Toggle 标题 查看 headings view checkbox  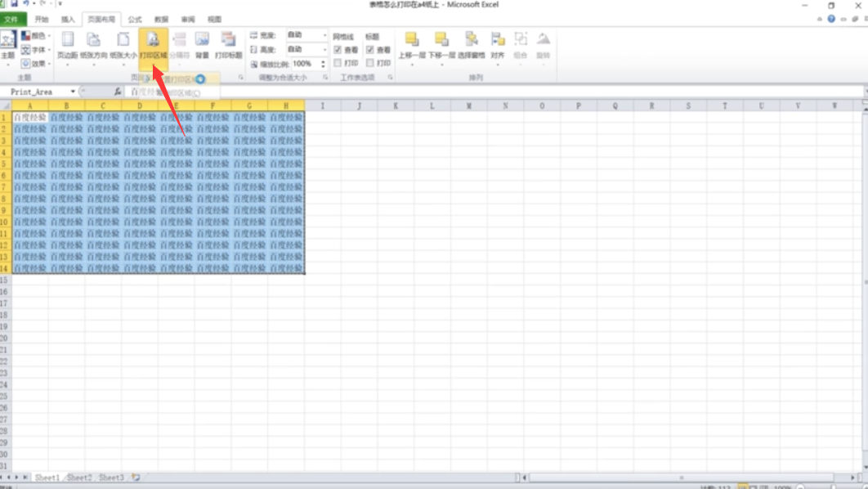[369, 50]
